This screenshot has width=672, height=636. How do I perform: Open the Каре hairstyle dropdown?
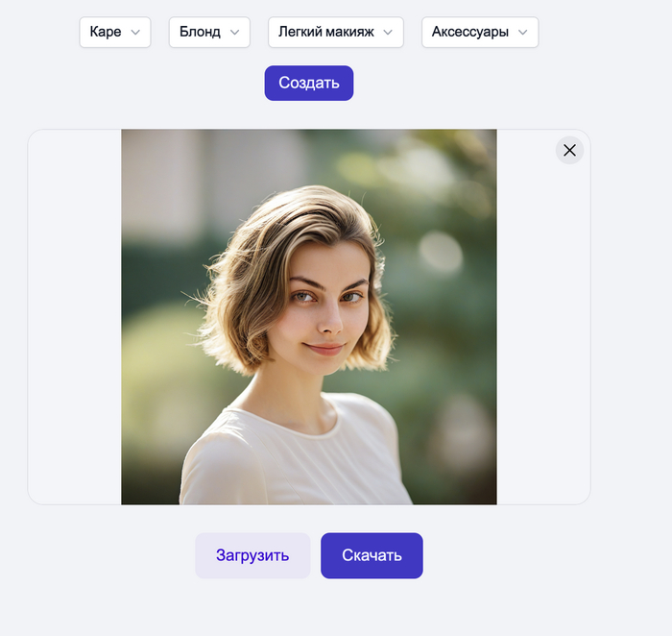click(115, 32)
